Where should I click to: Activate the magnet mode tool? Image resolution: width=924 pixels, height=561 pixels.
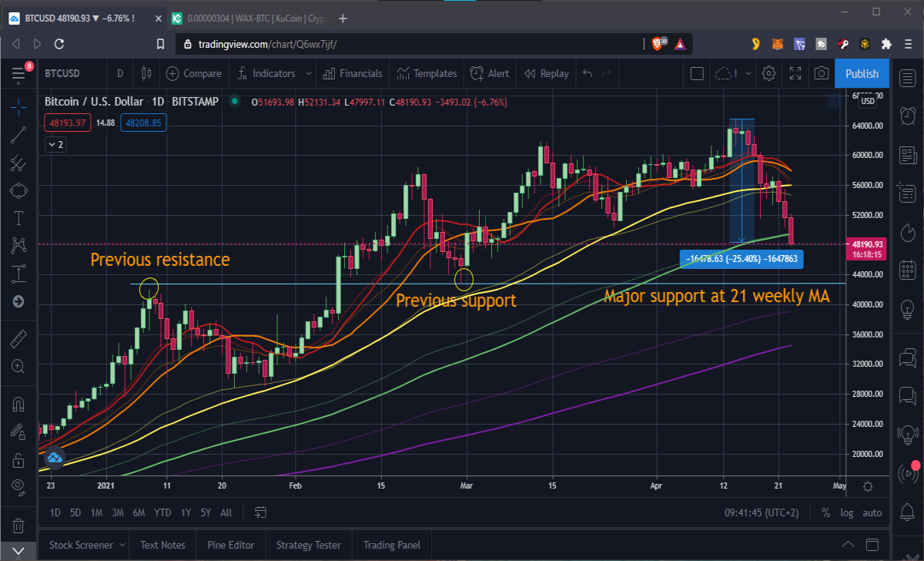tap(19, 404)
